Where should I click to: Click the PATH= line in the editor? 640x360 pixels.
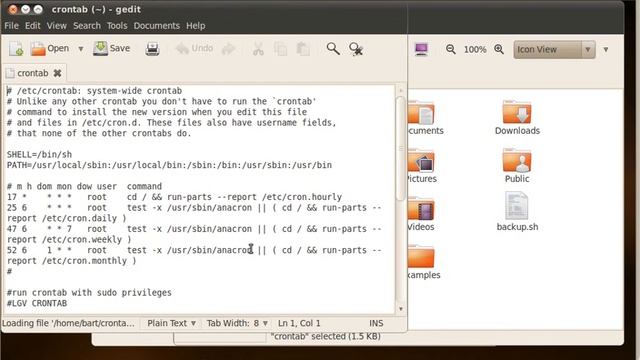(169, 165)
